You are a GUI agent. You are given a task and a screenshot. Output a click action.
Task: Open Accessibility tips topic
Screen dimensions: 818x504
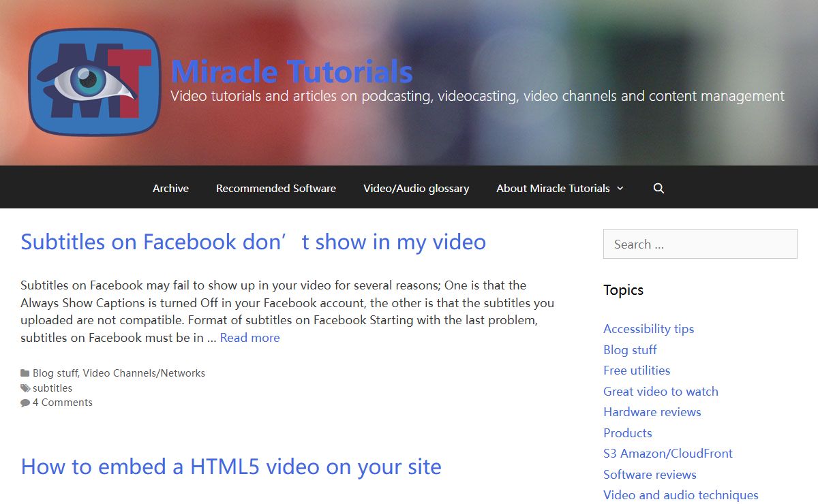tap(648, 329)
